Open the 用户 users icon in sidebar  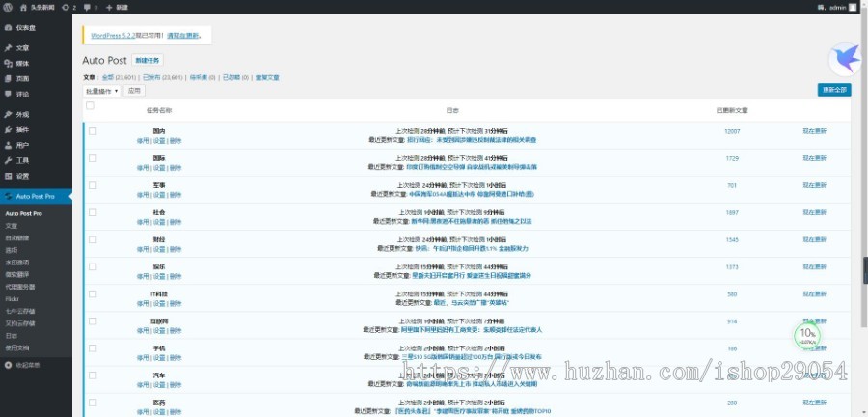(x=8, y=146)
